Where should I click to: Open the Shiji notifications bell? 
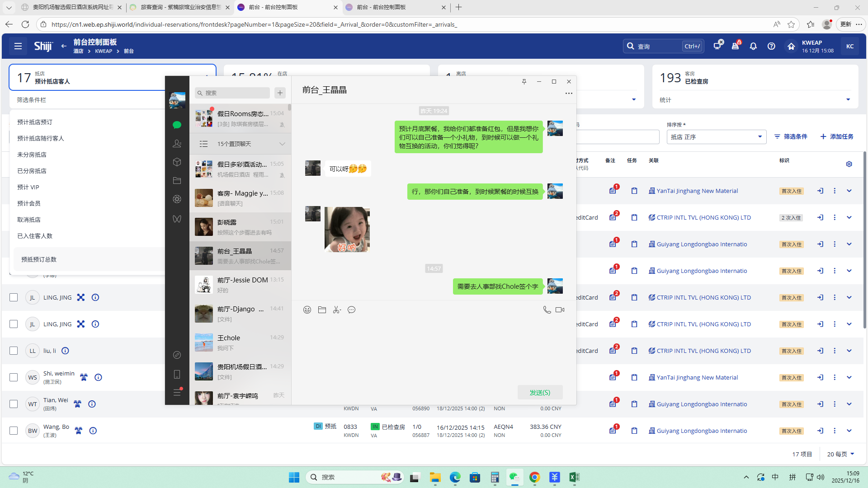click(x=753, y=47)
